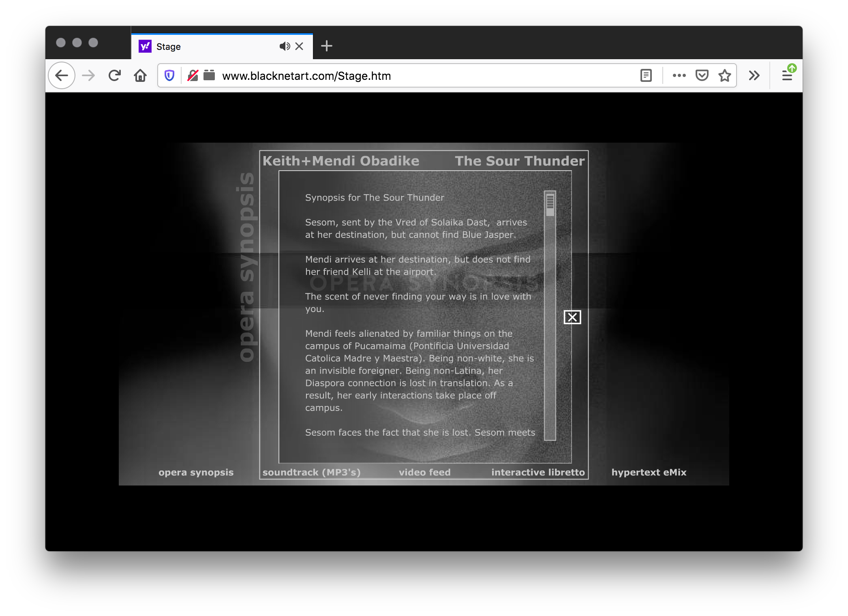Image resolution: width=848 pixels, height=616 pixels.
Task: Click the forward navigation arrow
Action: pyautogui.click(x=88, y=75)
